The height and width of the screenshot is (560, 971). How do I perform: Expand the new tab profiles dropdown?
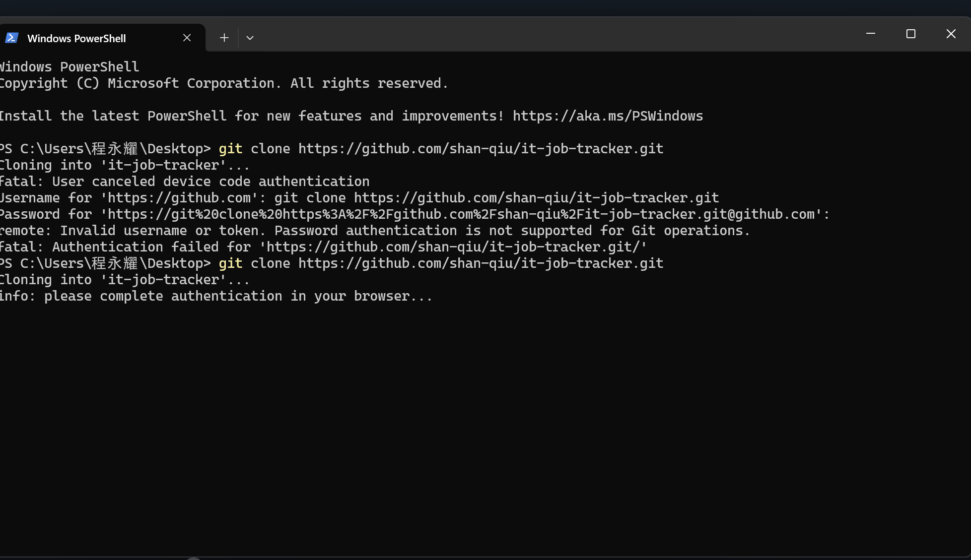point(250,38)
